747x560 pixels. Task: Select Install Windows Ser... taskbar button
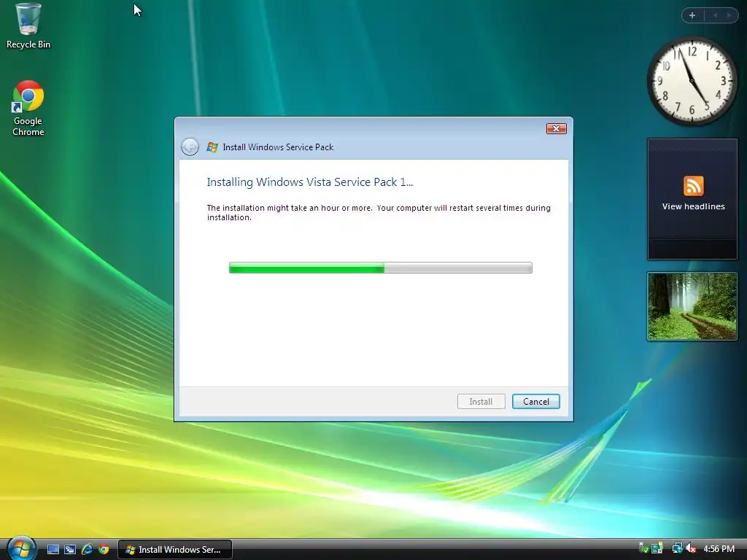pyautogui.click(x=175, y=550)
